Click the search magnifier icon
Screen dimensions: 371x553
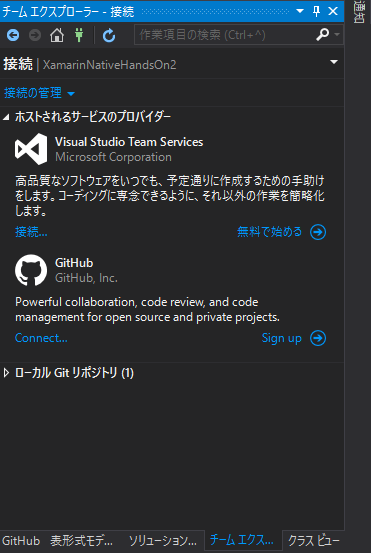pyautogui.click(x=322, y=35)
